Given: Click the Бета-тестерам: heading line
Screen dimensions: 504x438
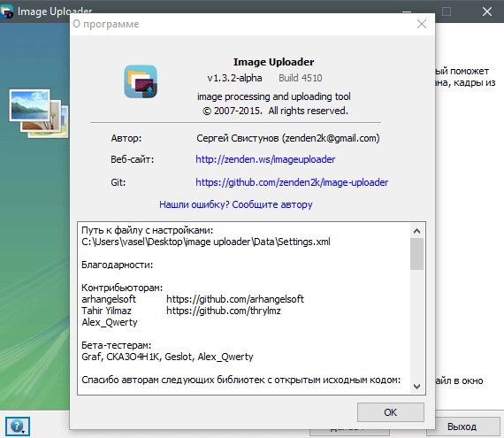Looking at the screenshot, I should [117, 345].
